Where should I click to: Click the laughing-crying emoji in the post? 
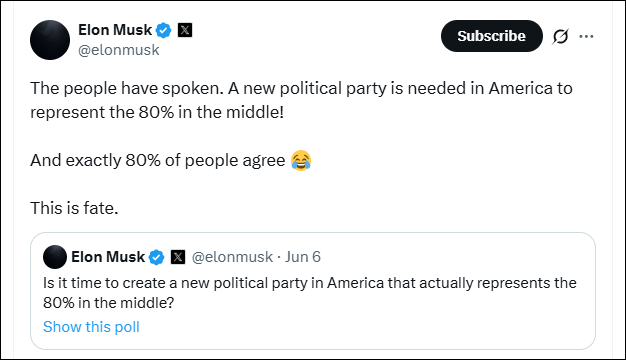301,160
